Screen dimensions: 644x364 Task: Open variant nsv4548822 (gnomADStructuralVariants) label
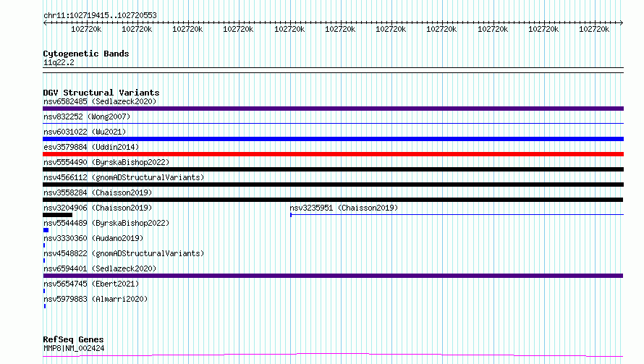click(124, 253)
